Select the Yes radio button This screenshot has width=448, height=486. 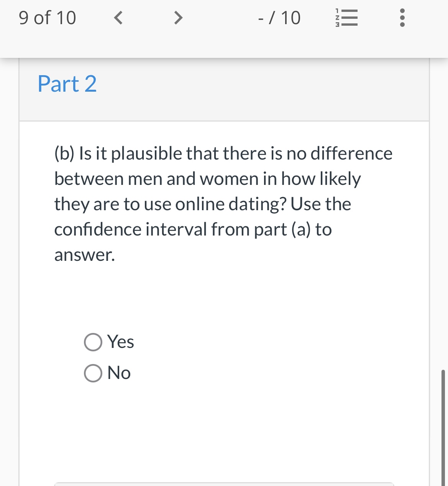[x=92, y=341]
